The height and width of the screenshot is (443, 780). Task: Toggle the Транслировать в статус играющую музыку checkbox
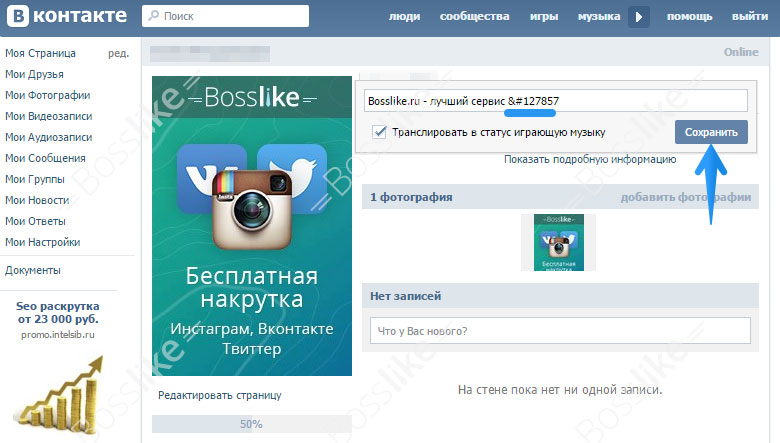click(380, 132)
